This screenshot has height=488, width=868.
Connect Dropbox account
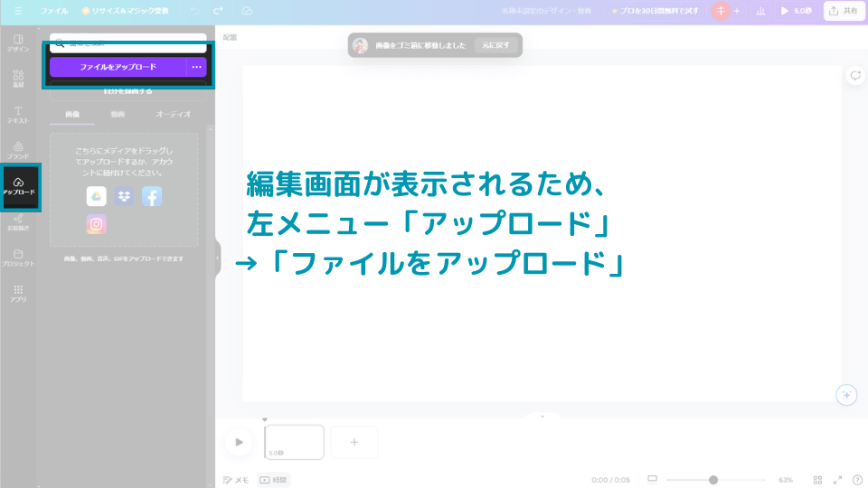124,196
